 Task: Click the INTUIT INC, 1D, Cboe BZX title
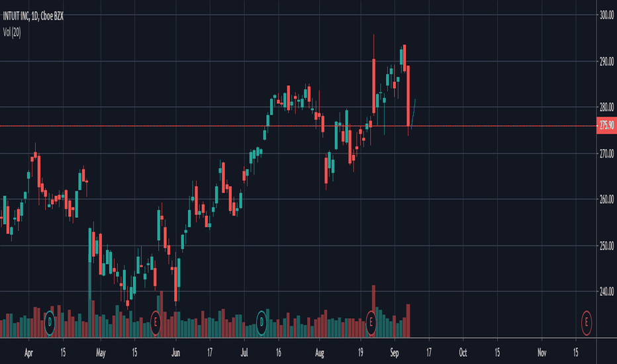coord(33,16)
